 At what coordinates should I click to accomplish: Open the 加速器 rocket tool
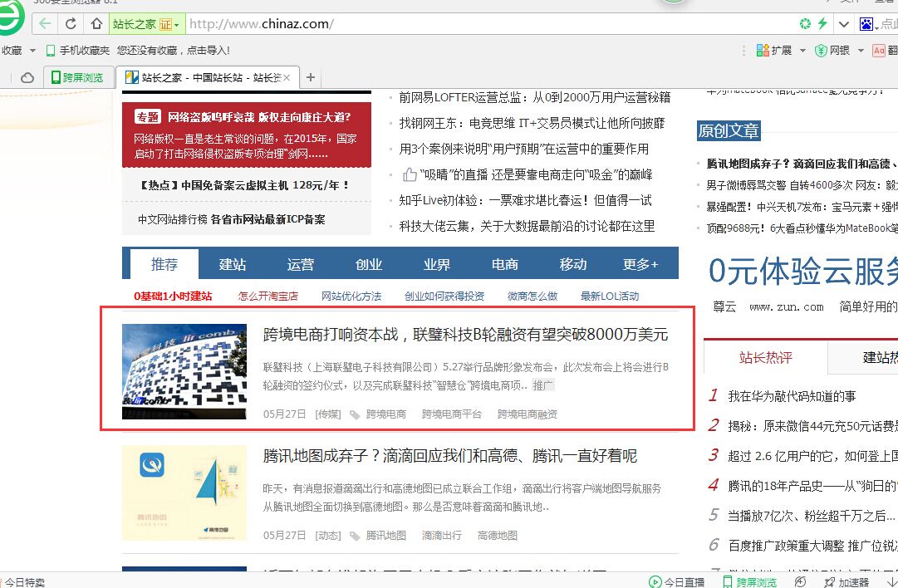point(846,581)
